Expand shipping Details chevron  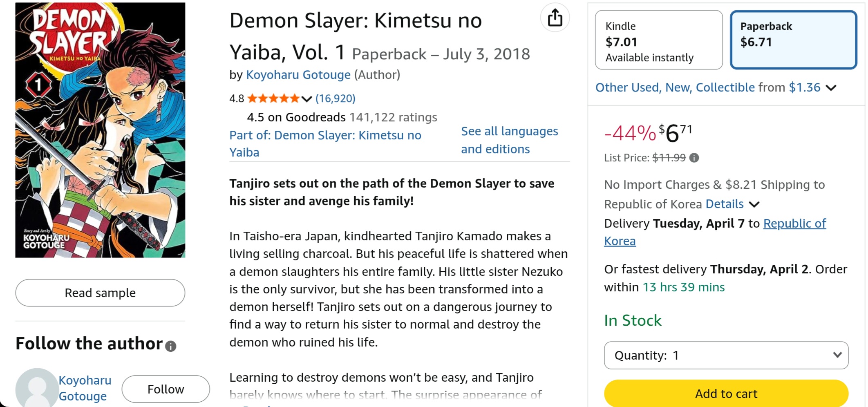pyautogui.click(x=754, y=204)
